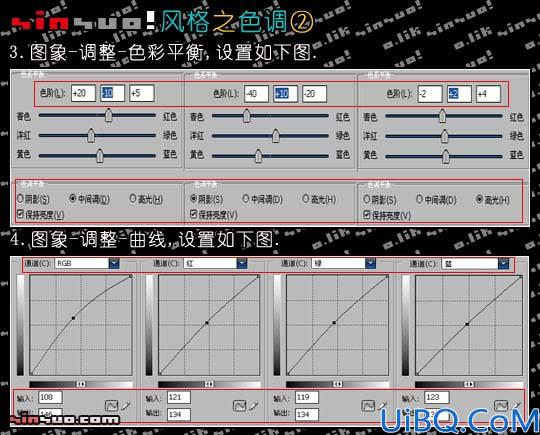Choose 阴影(S) in the -40 color balance panel
Image resolution: width=540 pixels, height=435 pixels.
point(207,199)
